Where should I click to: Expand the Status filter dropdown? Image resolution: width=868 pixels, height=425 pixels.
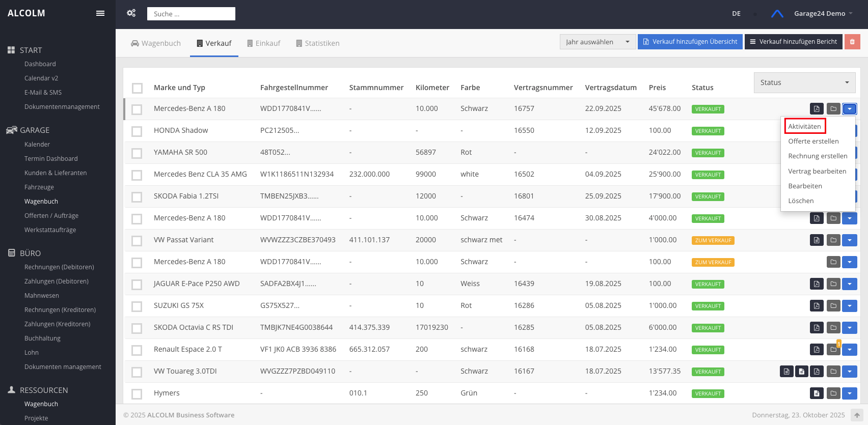pyautogui.click(x=804, y=82)
